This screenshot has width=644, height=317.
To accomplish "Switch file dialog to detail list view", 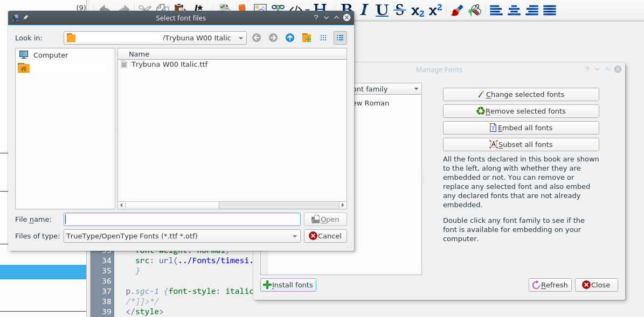I will coord(340,38).
